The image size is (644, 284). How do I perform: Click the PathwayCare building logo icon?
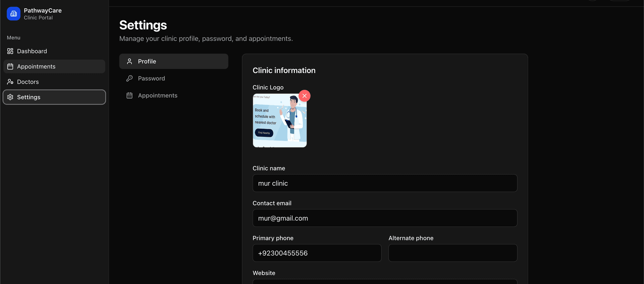click(x=13, y=14)
